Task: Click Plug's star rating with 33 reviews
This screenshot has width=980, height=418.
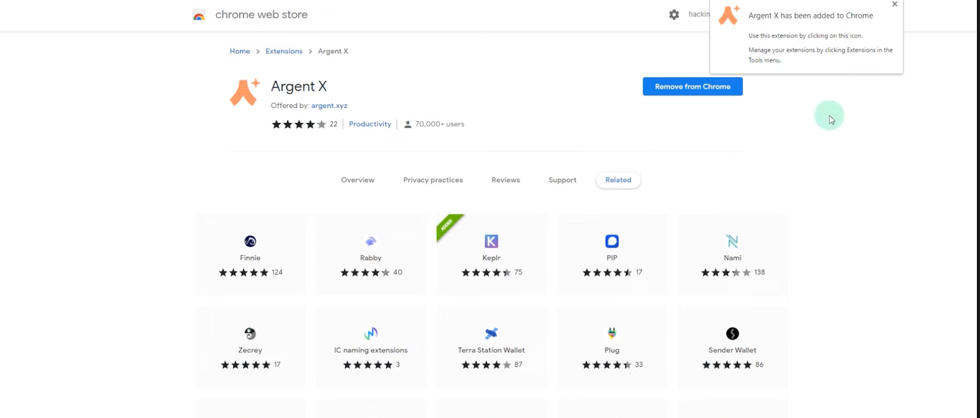Action: pyautogui.click(x=607, y=365)
